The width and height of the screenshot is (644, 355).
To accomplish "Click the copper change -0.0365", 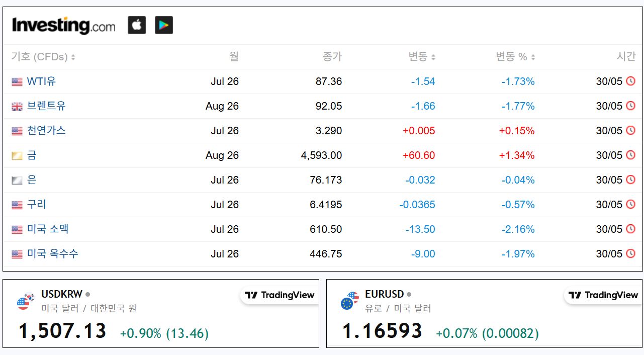I will click(417, 205).
